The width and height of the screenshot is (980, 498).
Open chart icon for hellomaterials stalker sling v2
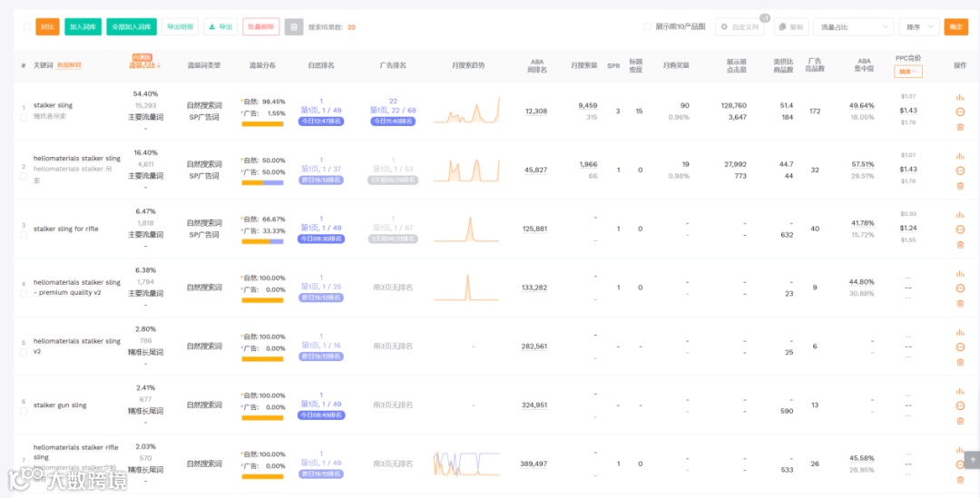click(960, 332)
